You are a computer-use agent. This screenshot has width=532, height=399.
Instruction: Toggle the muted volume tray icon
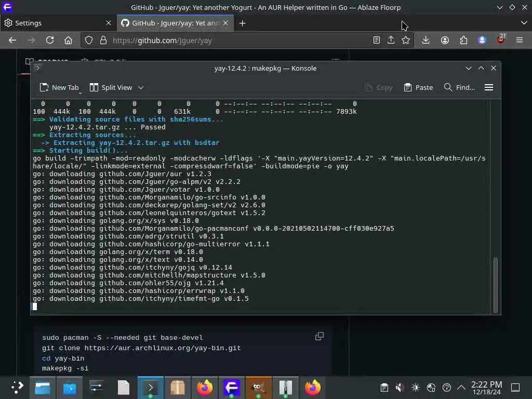400,388
